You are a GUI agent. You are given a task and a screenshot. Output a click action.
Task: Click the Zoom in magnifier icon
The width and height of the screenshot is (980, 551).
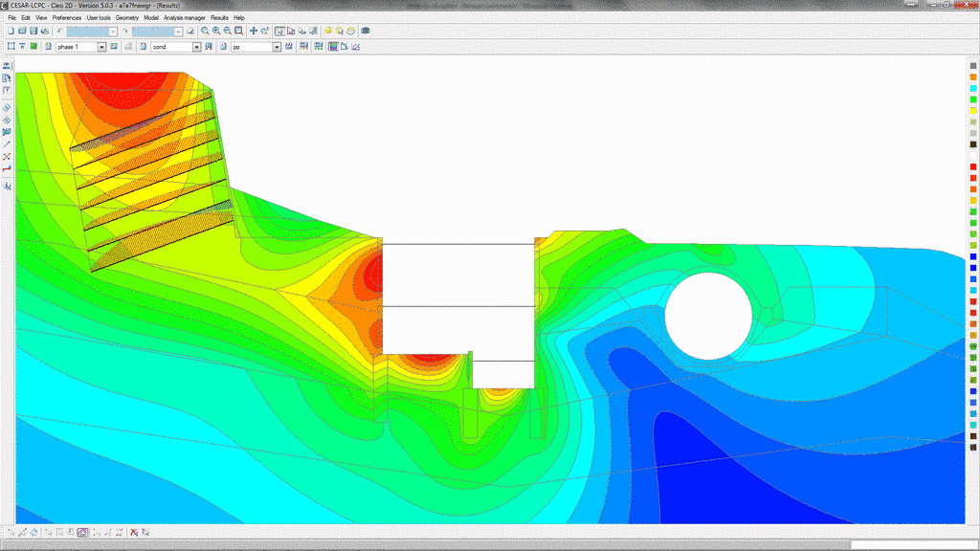tap(216, 32)
